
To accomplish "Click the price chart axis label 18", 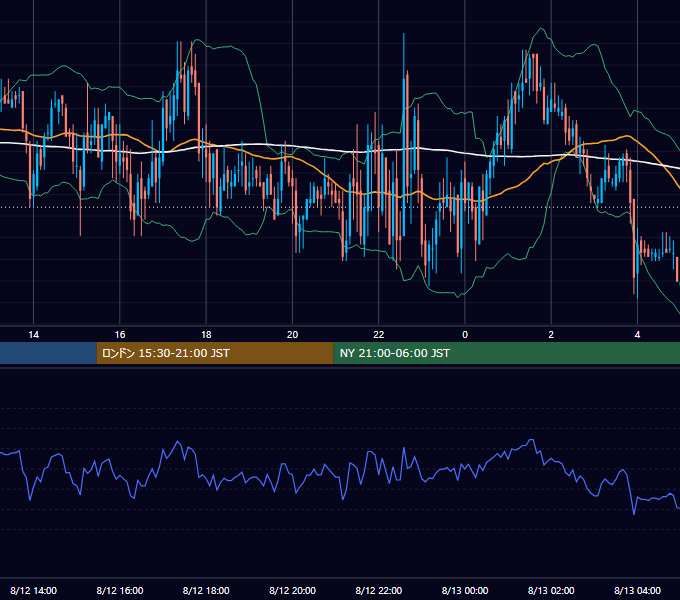I will click(x=206, y=335).
